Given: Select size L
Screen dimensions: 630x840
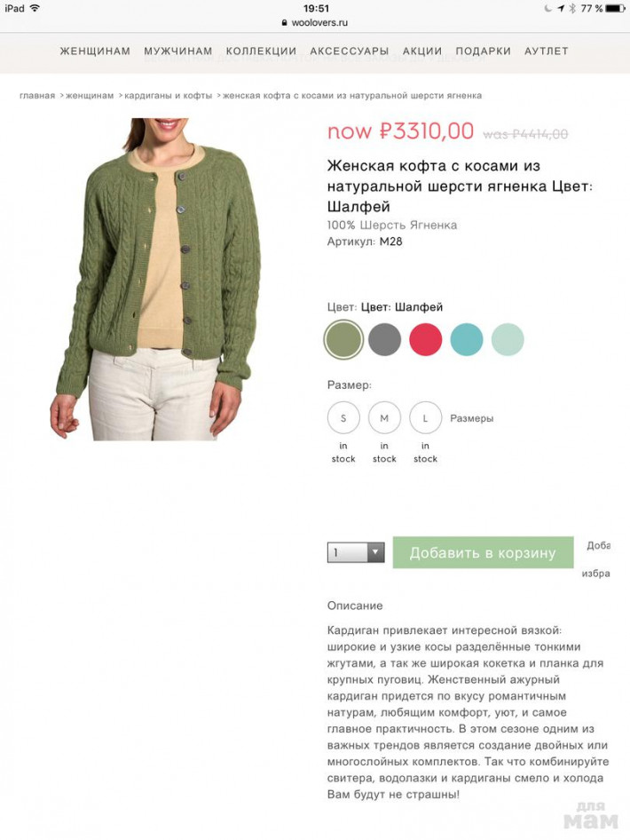Looking at the screenshot, I should pos(426,418).
